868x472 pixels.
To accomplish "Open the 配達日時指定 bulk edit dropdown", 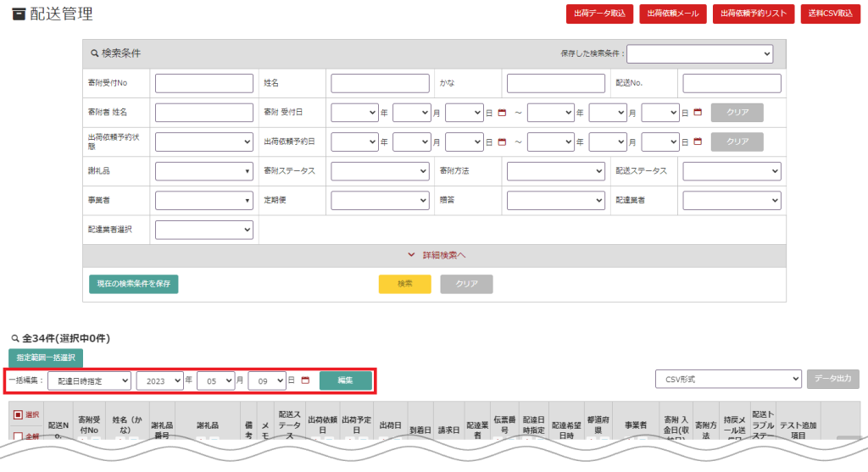I will [x=89, y=381].
